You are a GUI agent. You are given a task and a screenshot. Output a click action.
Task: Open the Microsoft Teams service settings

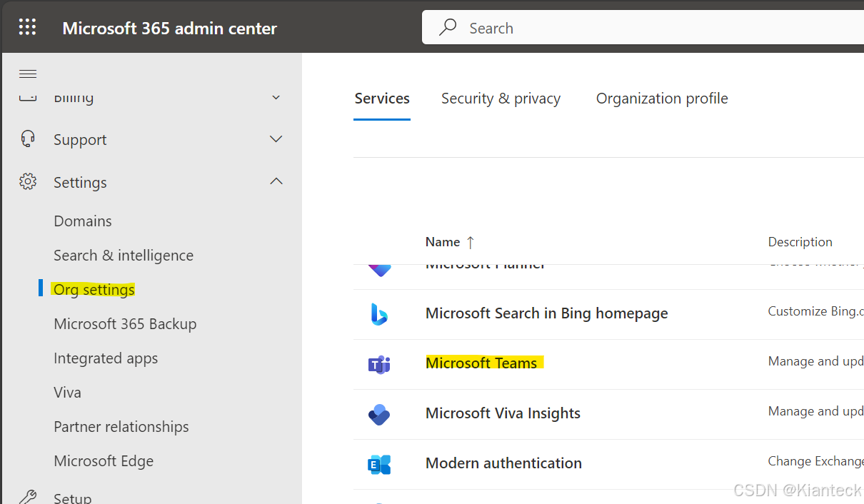click(481, 363)
